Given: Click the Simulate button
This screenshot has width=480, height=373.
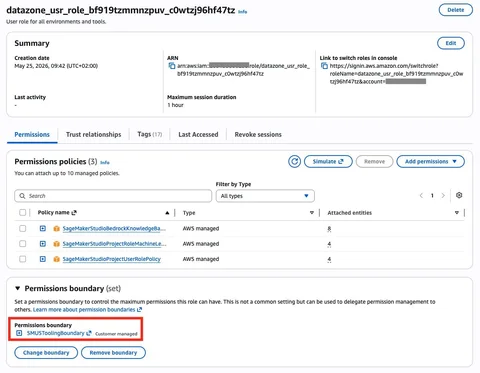Looking at the screenshot, I should pos(328,162).
